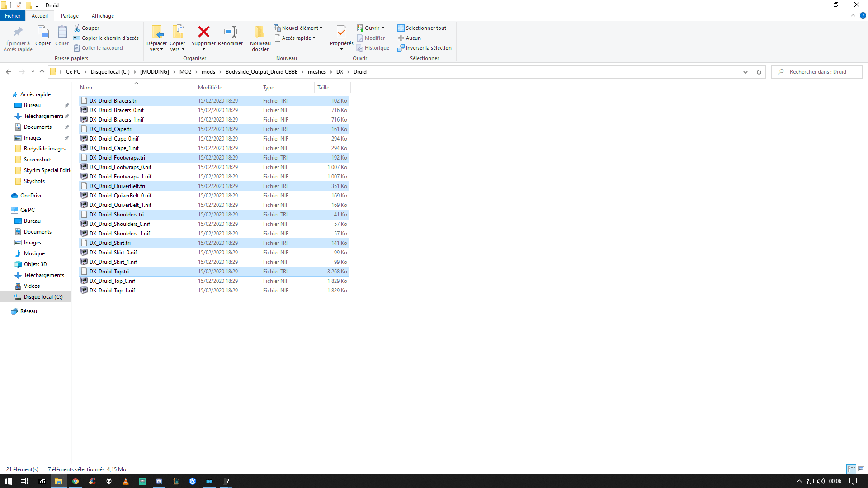
Task: Refresh the folder with the reload icon
Action: click(x=759, y=72)
